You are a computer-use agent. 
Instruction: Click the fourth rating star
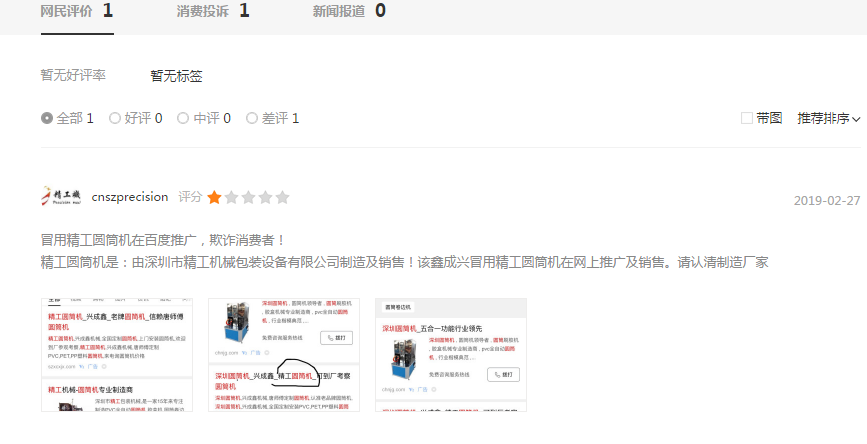(265, 198)
